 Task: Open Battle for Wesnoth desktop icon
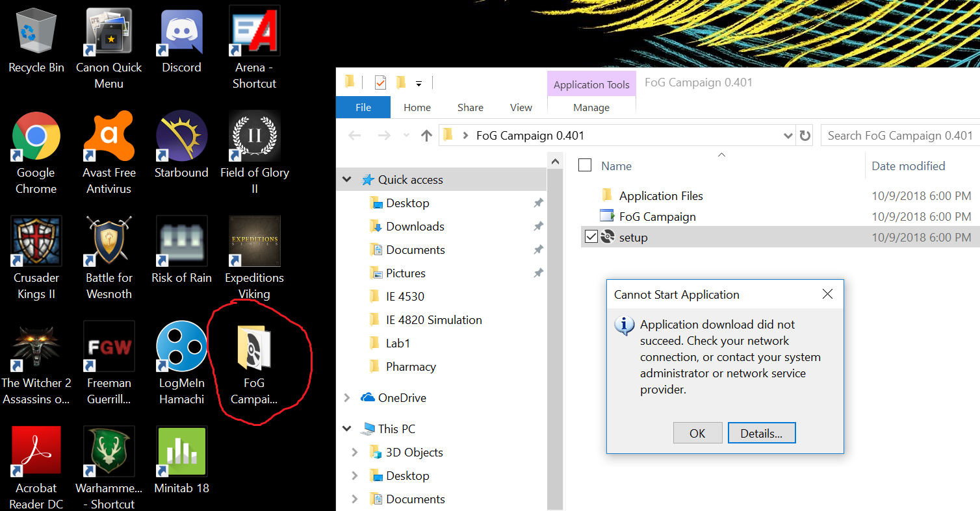(109, 258)
